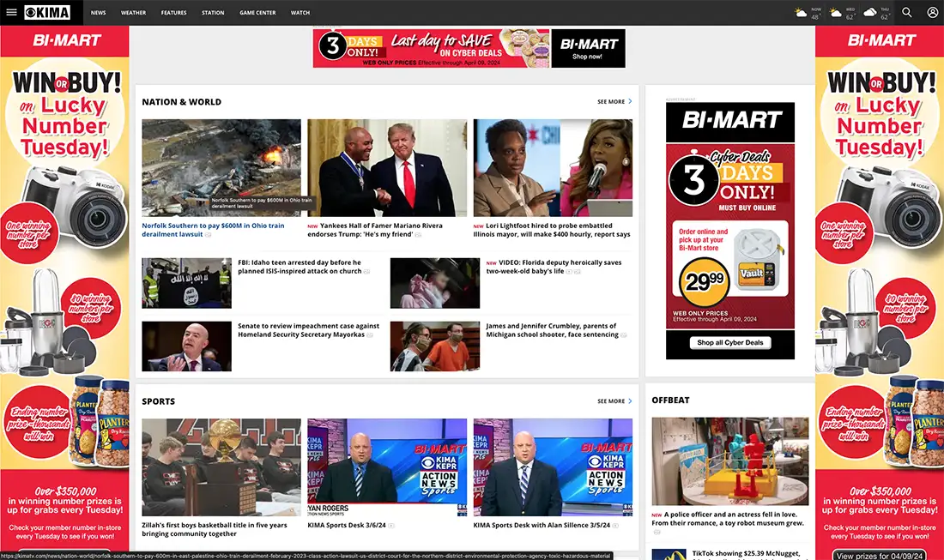Click the Trump and Rivera handshake thumbnail

click(387, 168)
